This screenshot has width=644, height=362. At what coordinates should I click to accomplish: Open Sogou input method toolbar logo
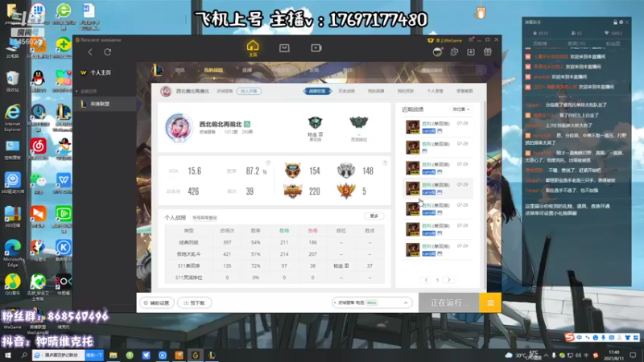pyautogui.click(x=569, y=337)
